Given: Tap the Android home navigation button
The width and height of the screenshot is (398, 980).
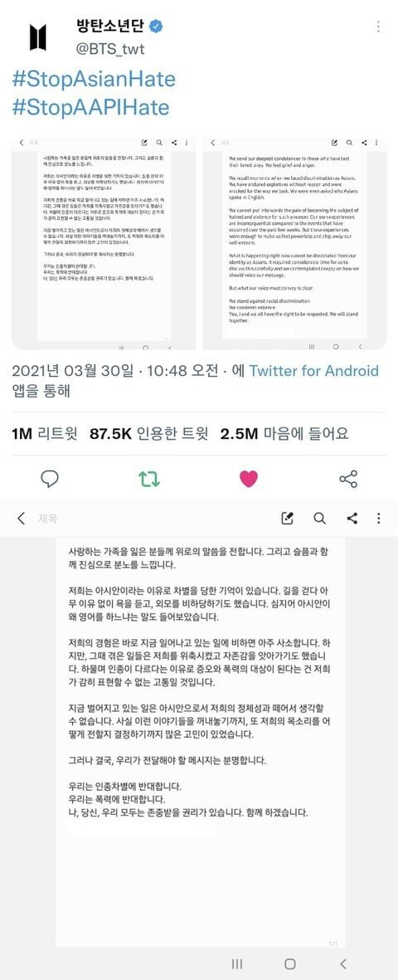Looking at the screenshot, I should coord(290,963).
